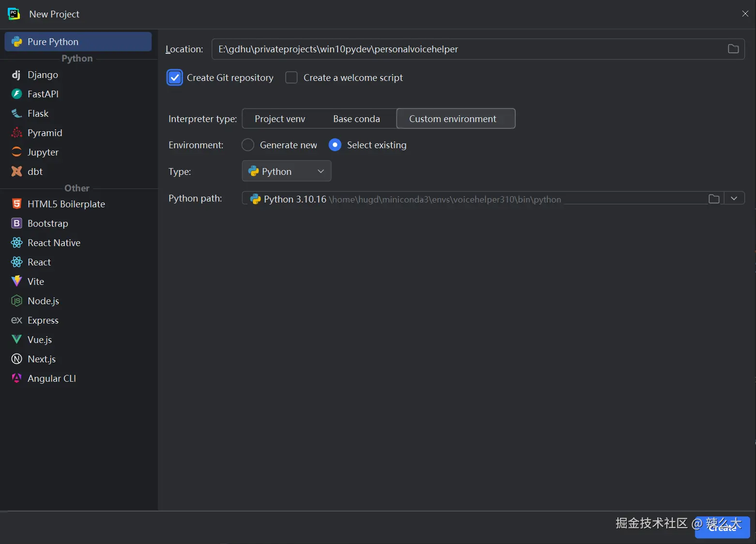Click the Express ex icon
Screen dimensions: 756x544
pyautogui.click(x=16, y=320)
